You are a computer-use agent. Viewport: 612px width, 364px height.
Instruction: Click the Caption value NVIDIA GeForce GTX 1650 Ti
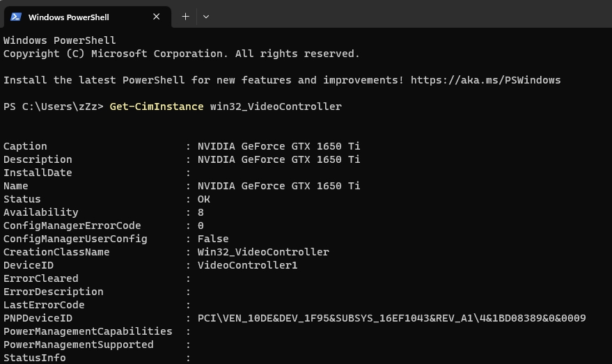pyautogui.click(x=278, y=146)
